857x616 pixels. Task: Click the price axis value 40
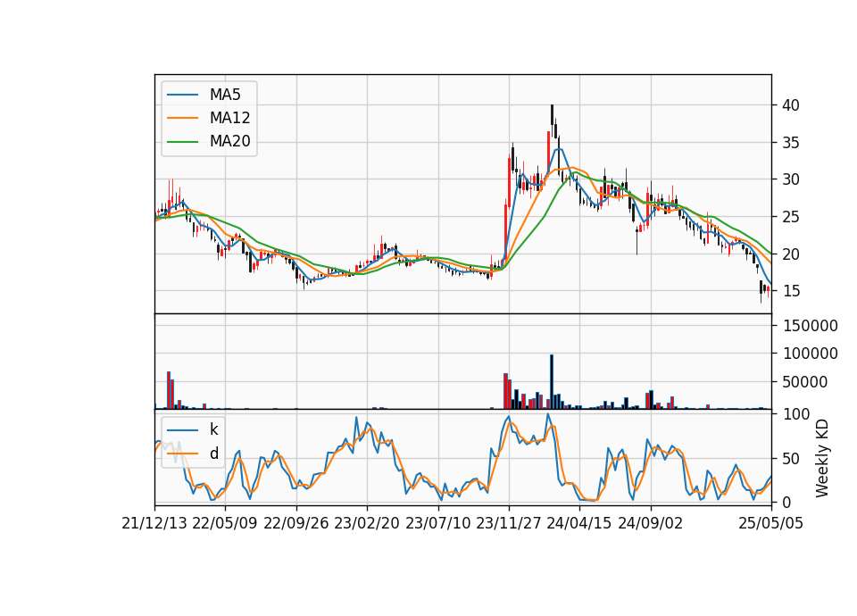tap(791, 105)
